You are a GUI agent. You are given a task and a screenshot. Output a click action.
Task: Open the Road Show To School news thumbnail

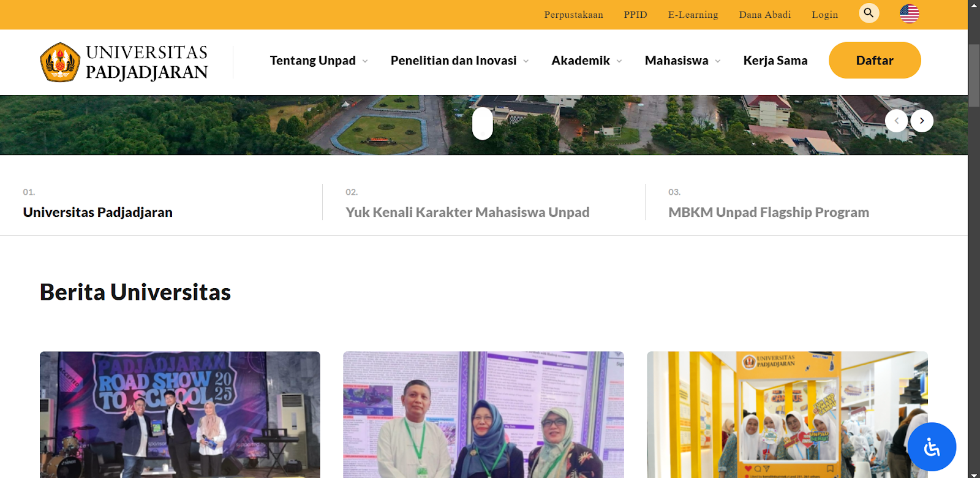pyautogui.click(x=180, y=414)
